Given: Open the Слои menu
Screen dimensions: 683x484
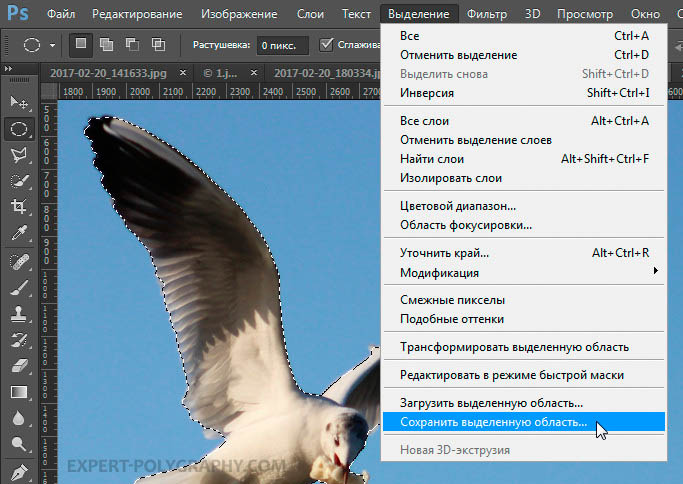Looking at the screenshot, I should (310, 14).
